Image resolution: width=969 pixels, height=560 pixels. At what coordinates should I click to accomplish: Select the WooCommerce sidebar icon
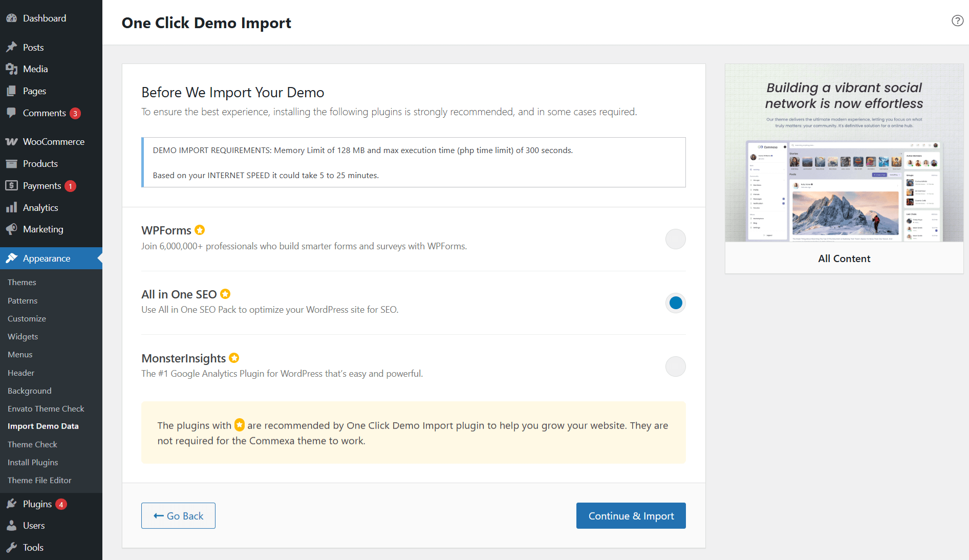(x=11, y=141)
